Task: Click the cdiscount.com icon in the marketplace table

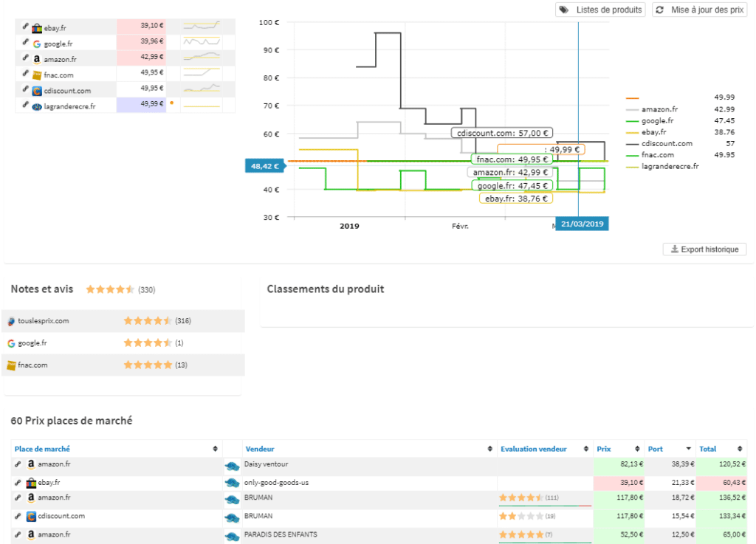Action: pos(32,516)
